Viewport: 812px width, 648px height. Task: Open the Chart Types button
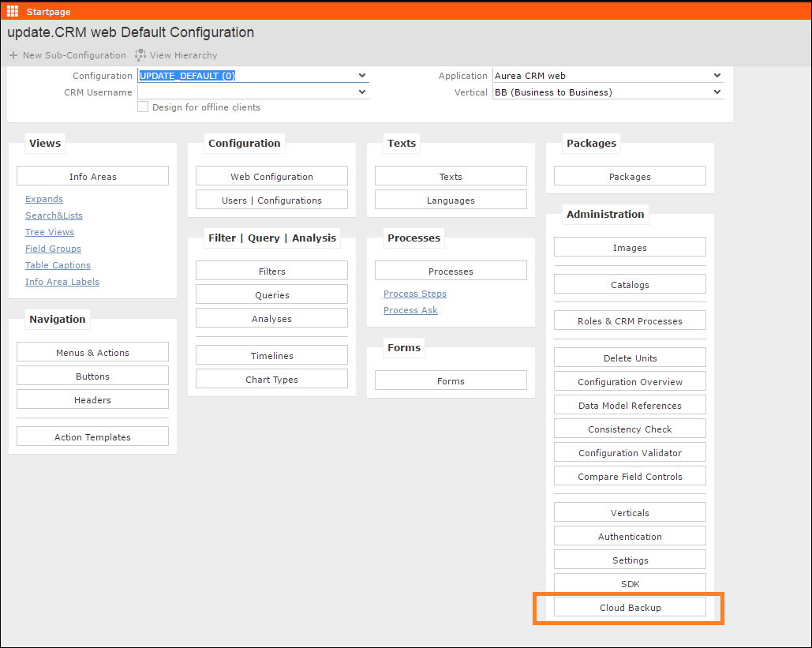pyautogui.click(x=271, y=379)
